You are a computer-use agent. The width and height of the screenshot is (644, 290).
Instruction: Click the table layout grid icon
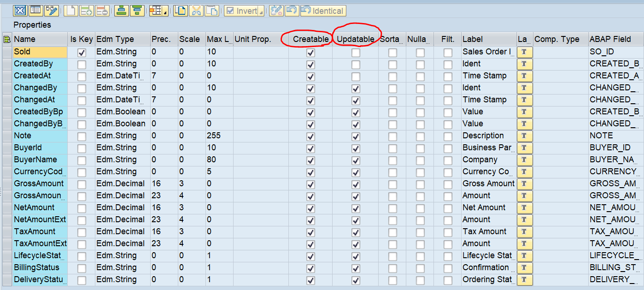pyautogui.click(x=156, y=11)
